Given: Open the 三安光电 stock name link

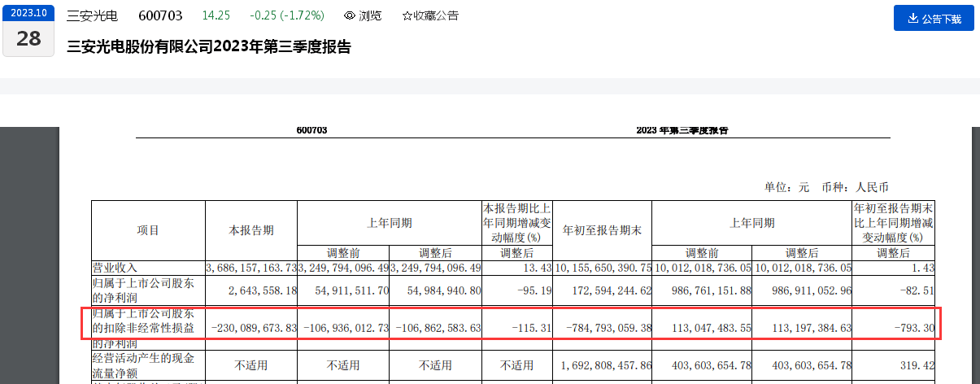Looking at the screenshot, I should click(92, 15).
